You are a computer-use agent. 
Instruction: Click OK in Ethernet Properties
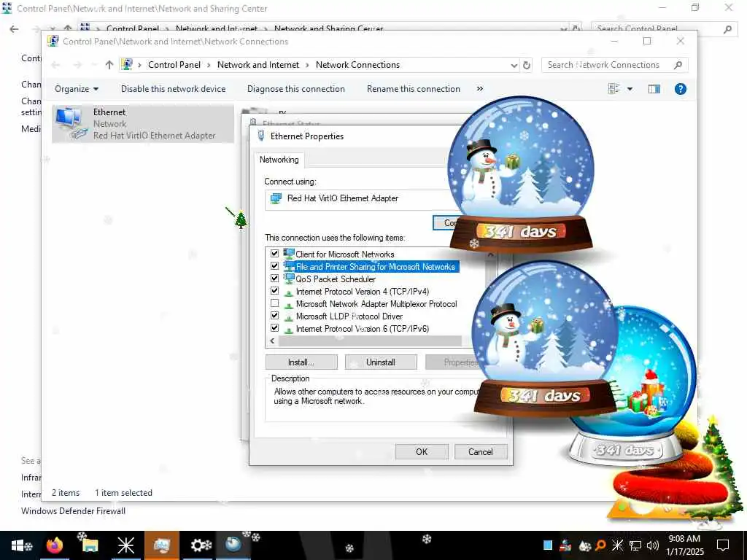point(422,452)
